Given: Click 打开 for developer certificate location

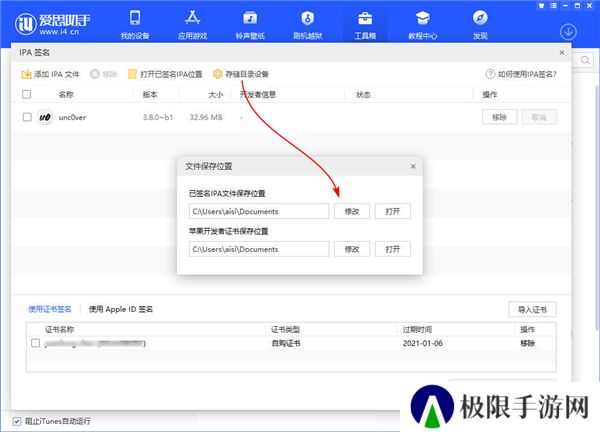Looking at the screenshot, I should pos(393,249).
